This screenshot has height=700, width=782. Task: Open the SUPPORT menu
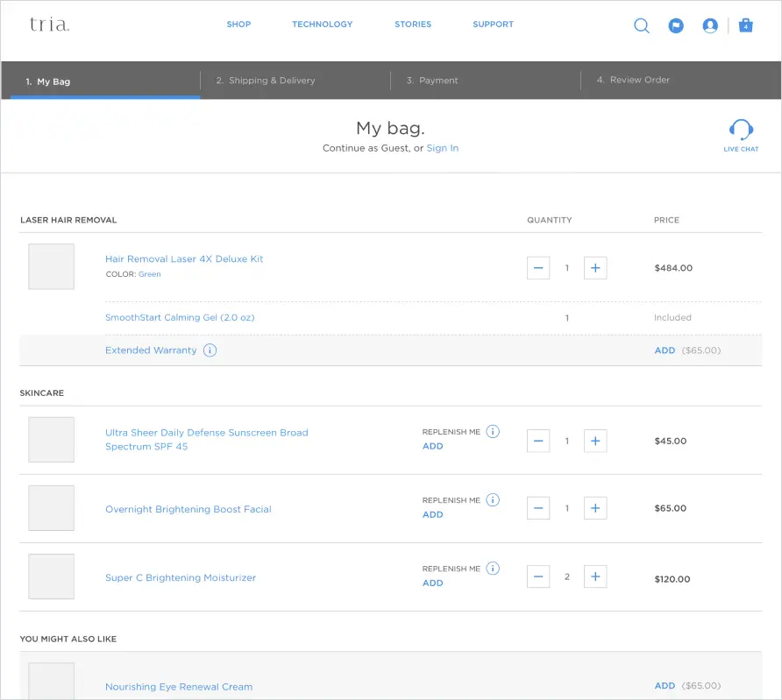494,24
